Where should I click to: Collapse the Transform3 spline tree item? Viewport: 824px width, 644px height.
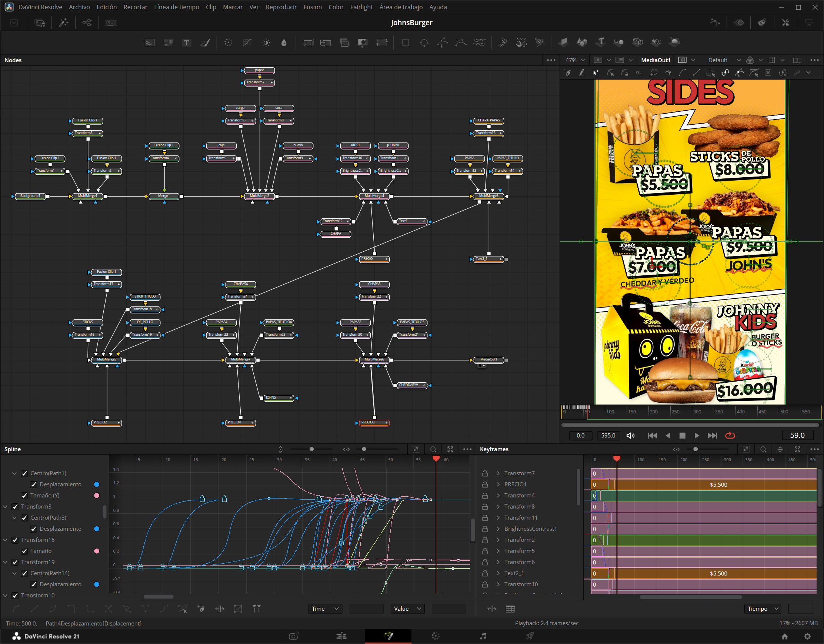(5, 506)
